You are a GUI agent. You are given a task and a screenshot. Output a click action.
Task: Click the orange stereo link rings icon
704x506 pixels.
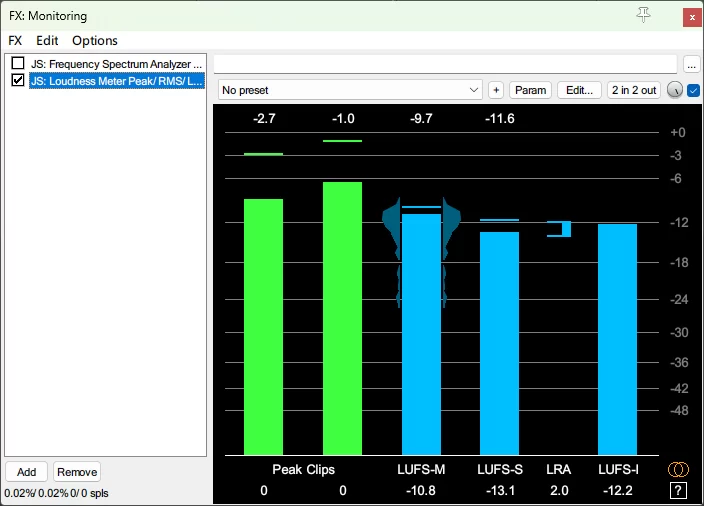(x=678, y=469)
